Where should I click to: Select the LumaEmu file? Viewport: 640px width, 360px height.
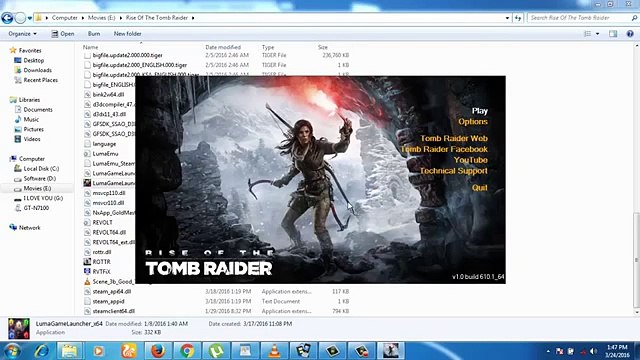point(105,153)
